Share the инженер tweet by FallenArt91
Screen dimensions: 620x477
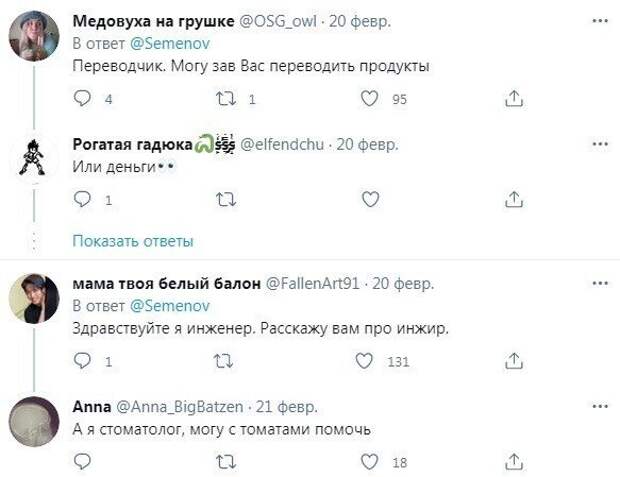coord(514,361)
